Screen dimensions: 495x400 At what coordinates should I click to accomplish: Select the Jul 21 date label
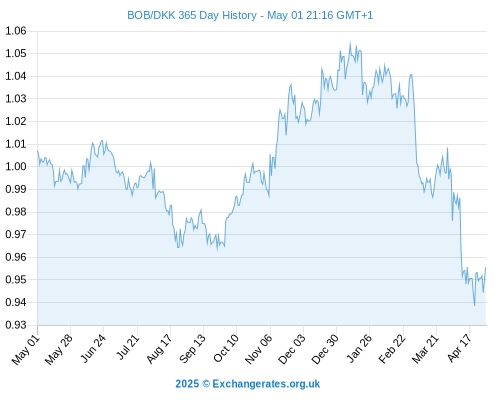(127, 347)
